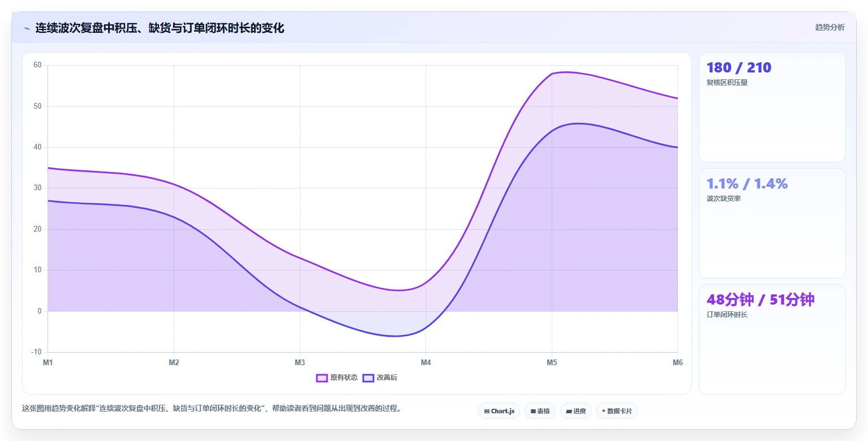
Task: Click the 趋势分析 label in header
Action: tap(830, 27)
